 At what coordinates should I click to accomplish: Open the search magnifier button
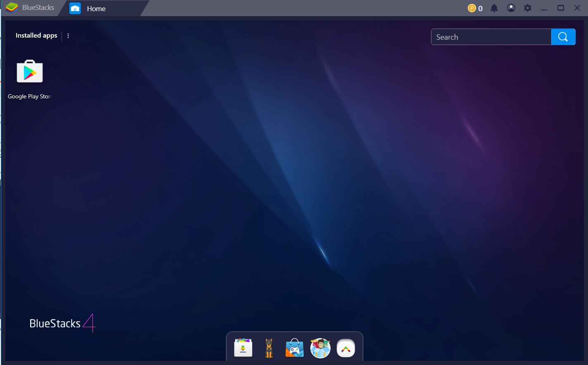(x=563, y=36)
